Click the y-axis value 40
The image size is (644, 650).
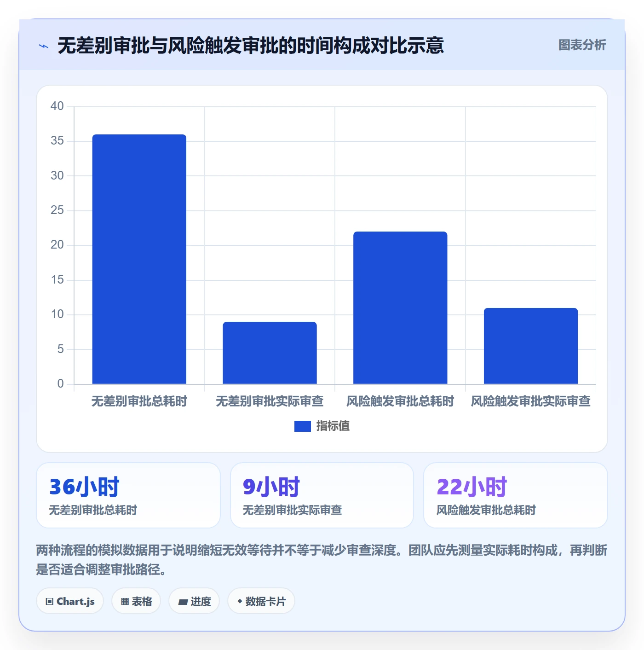pos(57,106)
